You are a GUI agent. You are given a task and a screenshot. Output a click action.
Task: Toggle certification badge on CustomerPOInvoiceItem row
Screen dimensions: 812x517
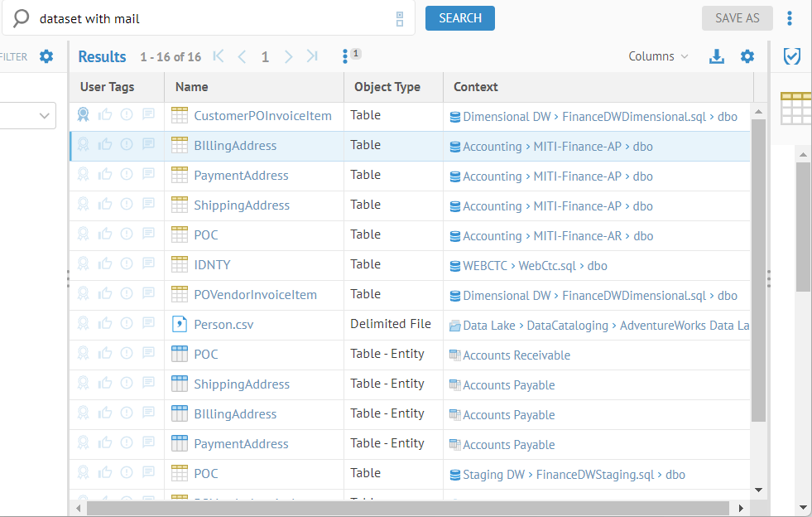click(x=84, y=115)
